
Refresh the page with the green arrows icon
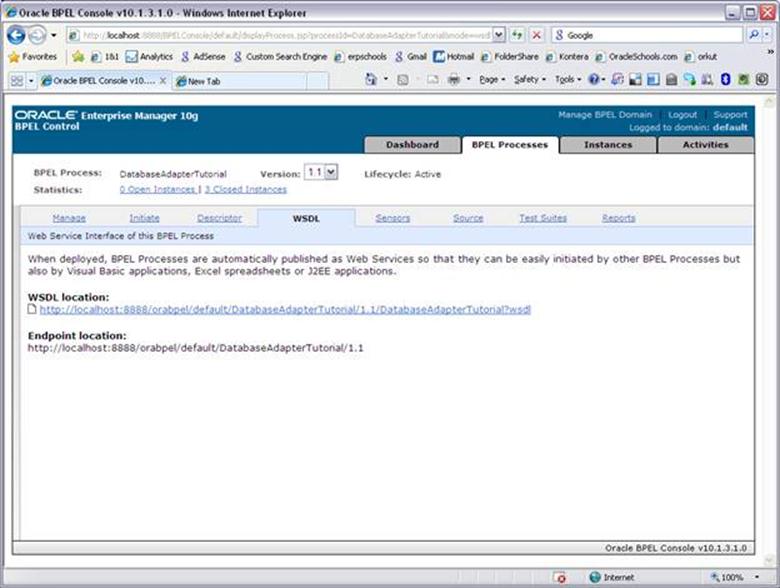pyautogui.click(x=518, y=35)
